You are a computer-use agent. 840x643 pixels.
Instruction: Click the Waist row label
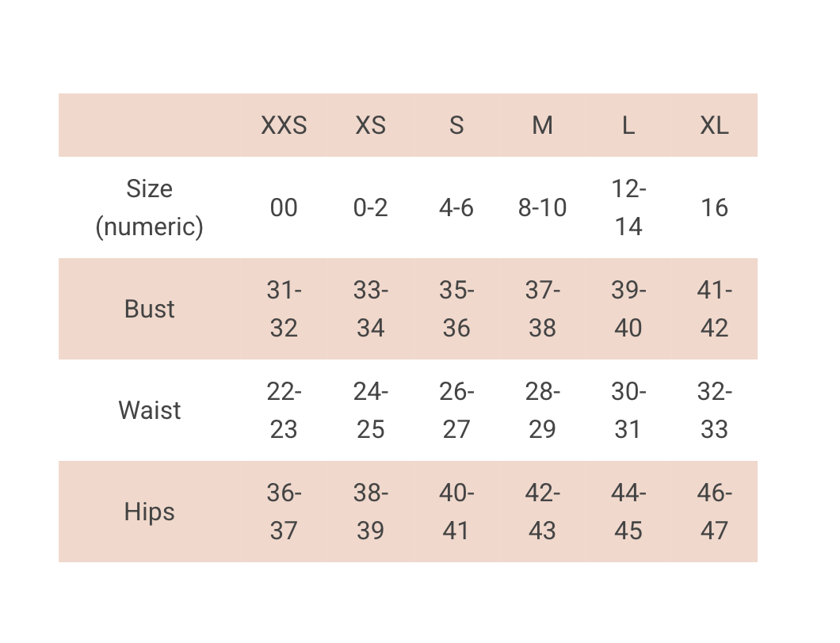(149, 410)
